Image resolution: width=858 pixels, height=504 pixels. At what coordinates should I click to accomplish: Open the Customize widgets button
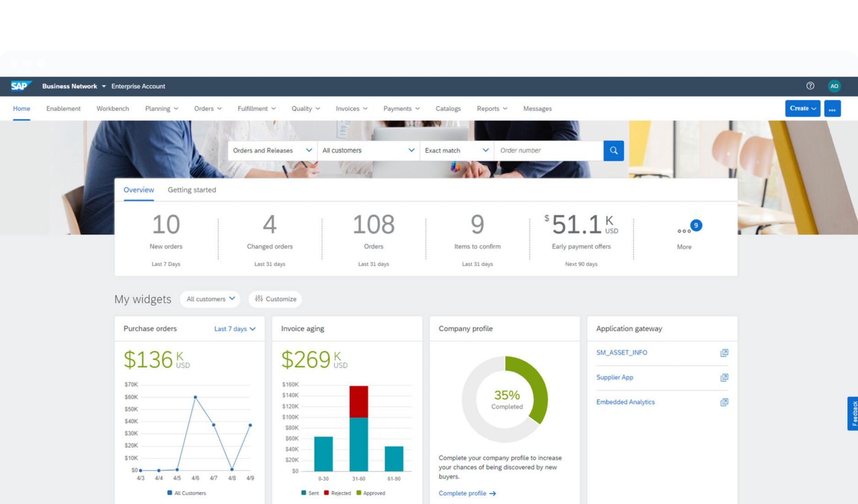pos(275,299)
